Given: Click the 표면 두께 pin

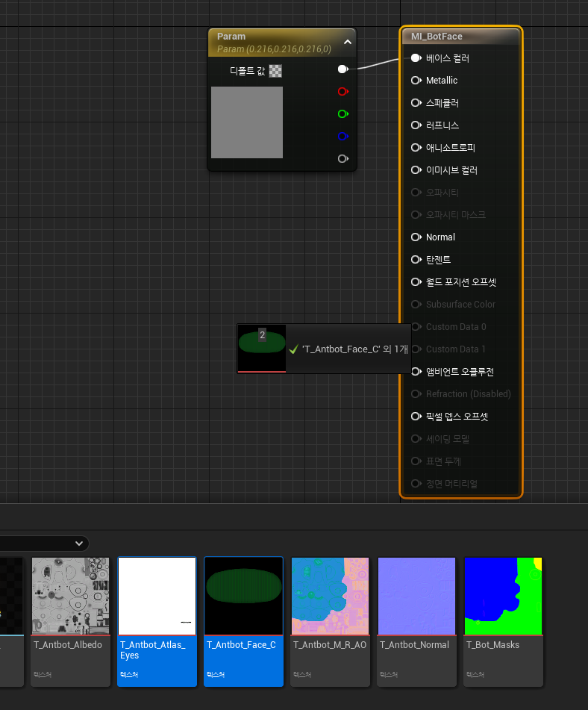Looking at the screenshot, I should point(416,461).
